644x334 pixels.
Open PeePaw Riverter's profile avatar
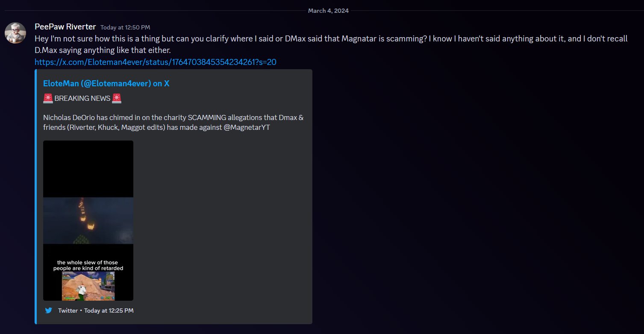[15, 33]
